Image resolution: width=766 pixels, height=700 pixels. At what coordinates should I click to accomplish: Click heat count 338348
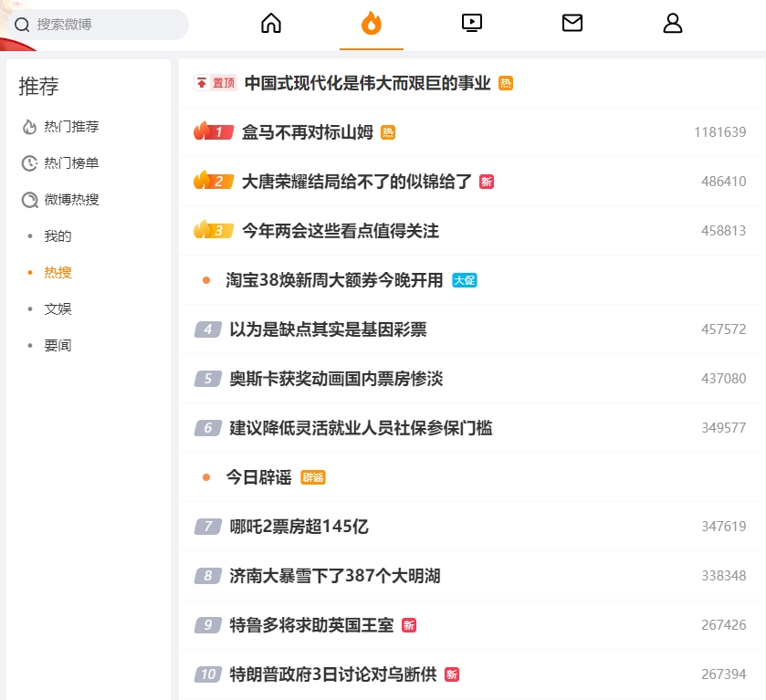[x=723, y=576]
